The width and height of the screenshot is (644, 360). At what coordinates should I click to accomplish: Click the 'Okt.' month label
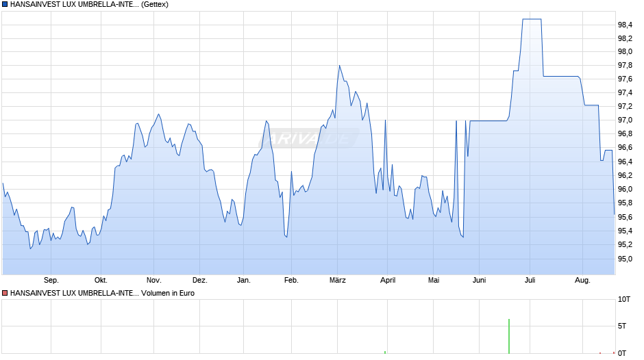(x=101, y=280)
